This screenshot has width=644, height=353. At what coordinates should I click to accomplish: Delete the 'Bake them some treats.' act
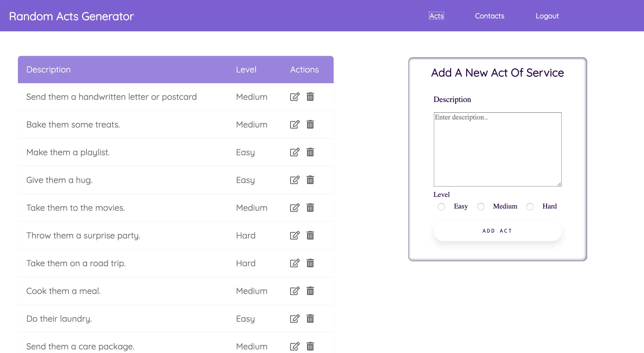click(310, 124)
